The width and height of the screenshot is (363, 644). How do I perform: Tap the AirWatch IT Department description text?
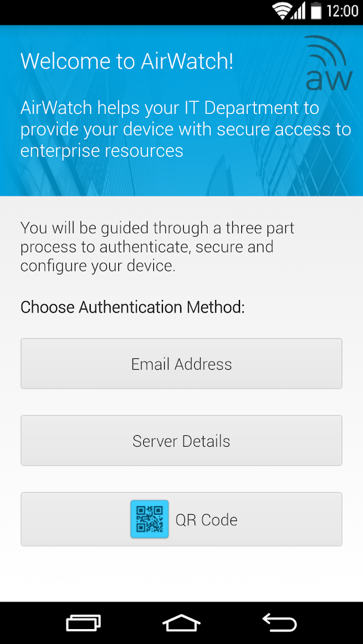point(186,129)
